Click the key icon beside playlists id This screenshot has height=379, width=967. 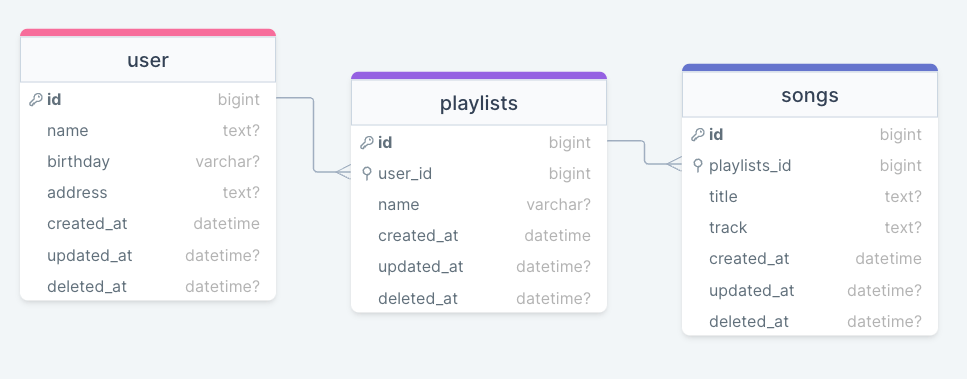367,143
